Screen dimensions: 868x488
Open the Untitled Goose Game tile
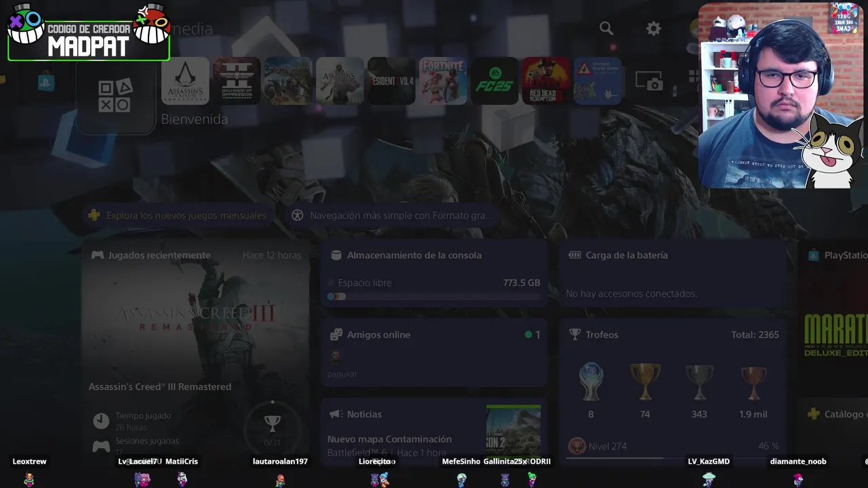click(597, 81)
